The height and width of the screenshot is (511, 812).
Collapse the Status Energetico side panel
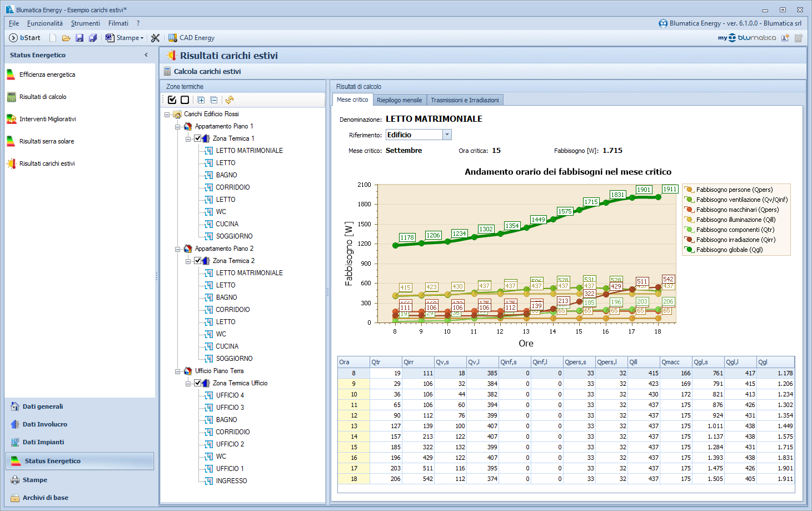(x=146, y=55)
